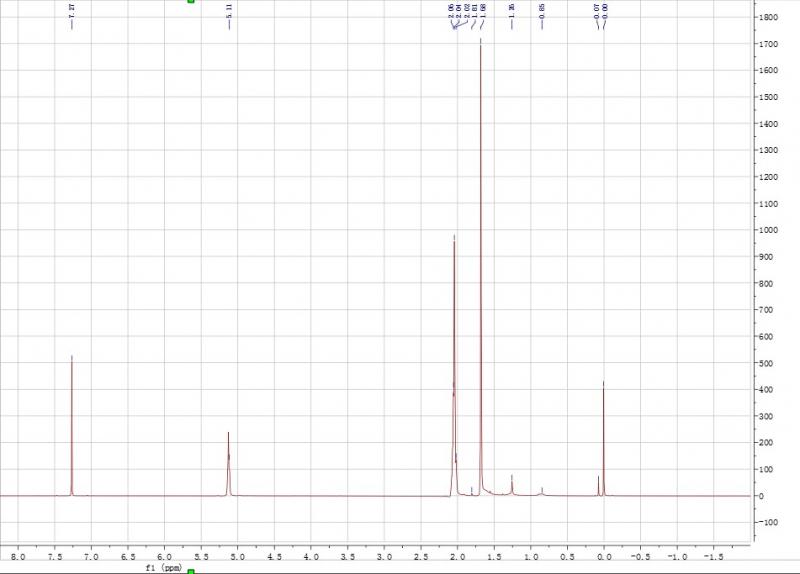Click the 6.0 tick label on ppm axis
The width and height of the screenshot is (800, 574).
tap(164, 557)
